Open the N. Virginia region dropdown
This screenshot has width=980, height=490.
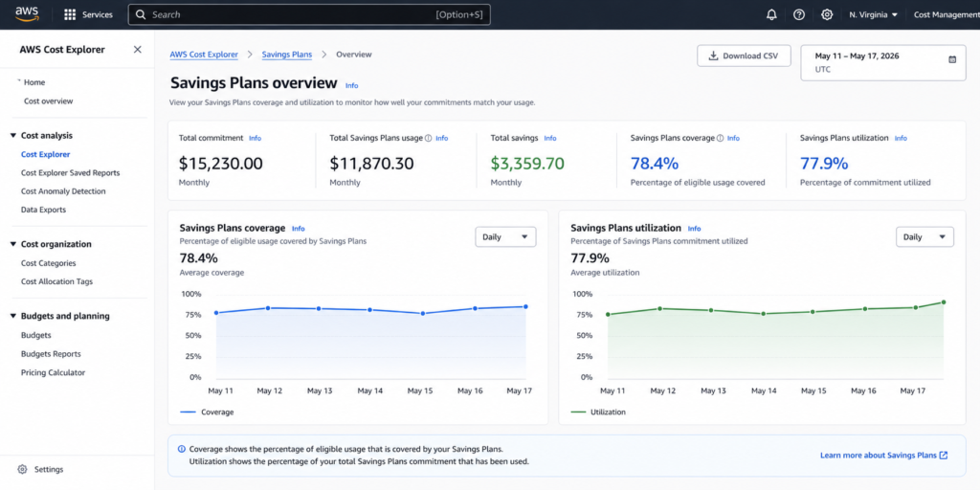[x=873, y=14]
